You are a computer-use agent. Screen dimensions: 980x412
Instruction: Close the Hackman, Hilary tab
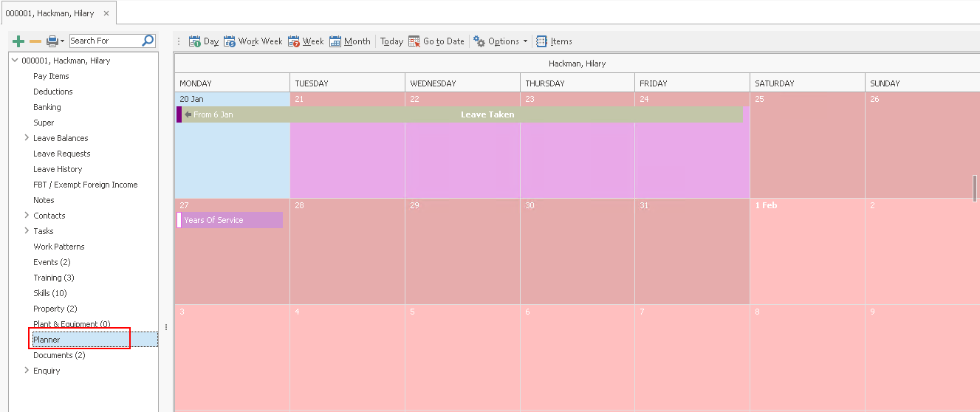click(x=106, y=13)
